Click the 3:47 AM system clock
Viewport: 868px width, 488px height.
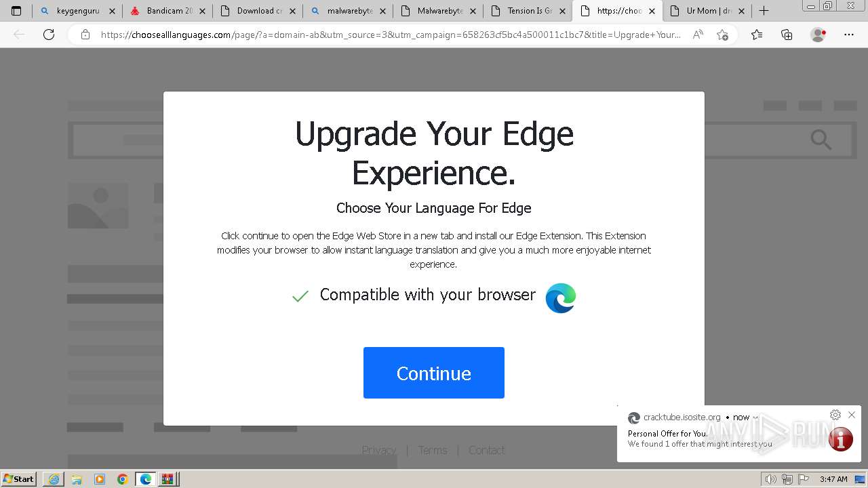coord(833,479)
